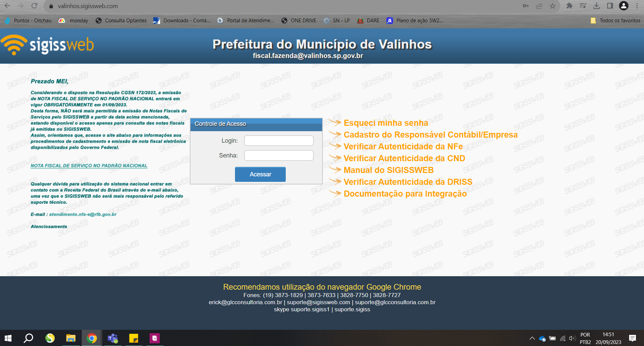Open NOTA FISCAL DE SERVIÇO NO PADRÃO NACIONAL link
Image resolution: width=644 pixels, height=346 pixels.
coord(89,166)
